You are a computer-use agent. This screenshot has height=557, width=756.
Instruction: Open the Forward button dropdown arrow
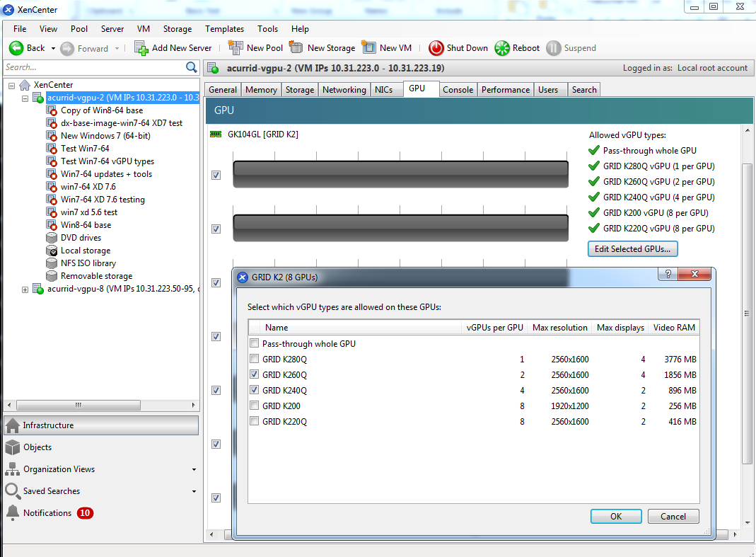click(x=117, y=48)
